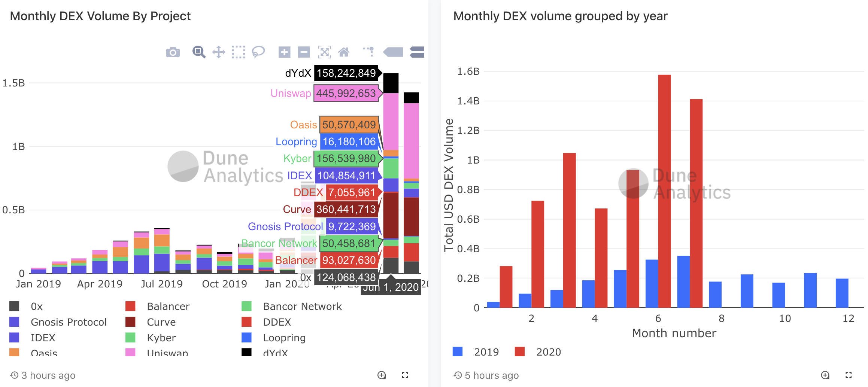
Task: Click 'Jun 1, 2020' hover date label
Action: coord(391,287)
